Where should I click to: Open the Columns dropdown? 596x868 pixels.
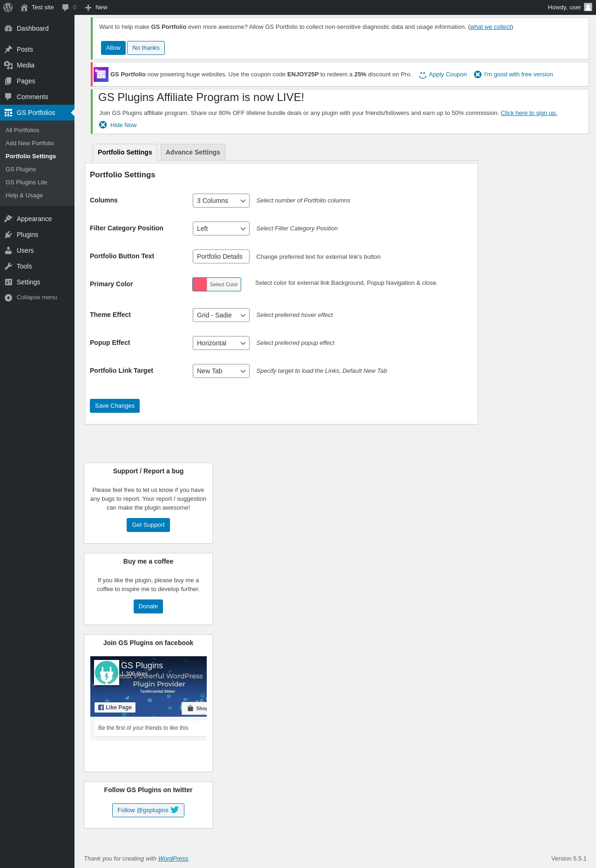point(221,201)
